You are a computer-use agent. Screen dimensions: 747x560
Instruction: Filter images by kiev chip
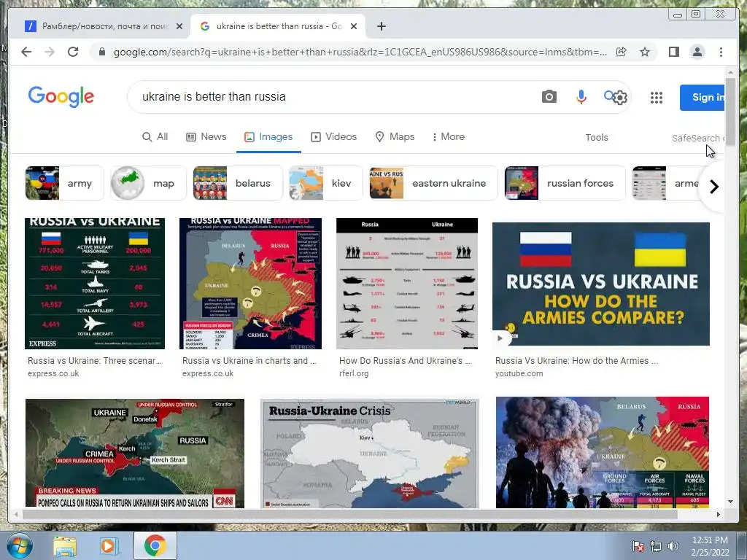tap(326, 183)
